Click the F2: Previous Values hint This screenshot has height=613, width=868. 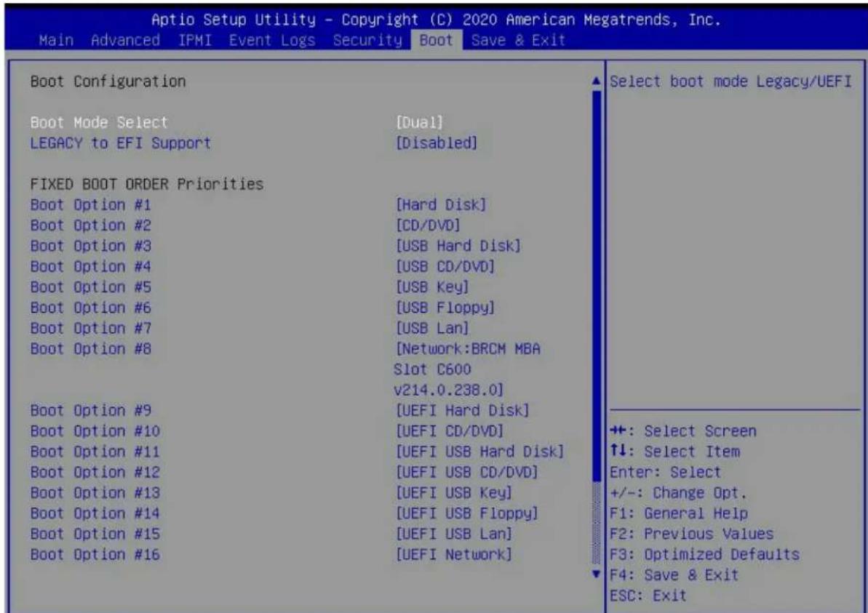tap(691, 534)
